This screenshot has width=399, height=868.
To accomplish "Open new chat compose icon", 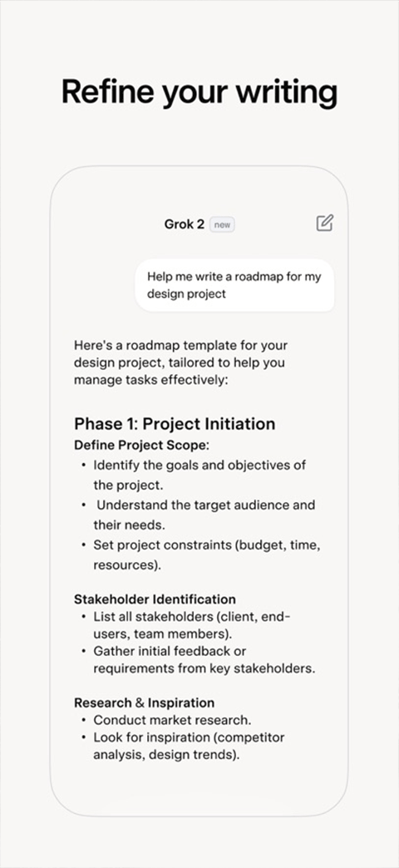I will click(x=325, y=223).
